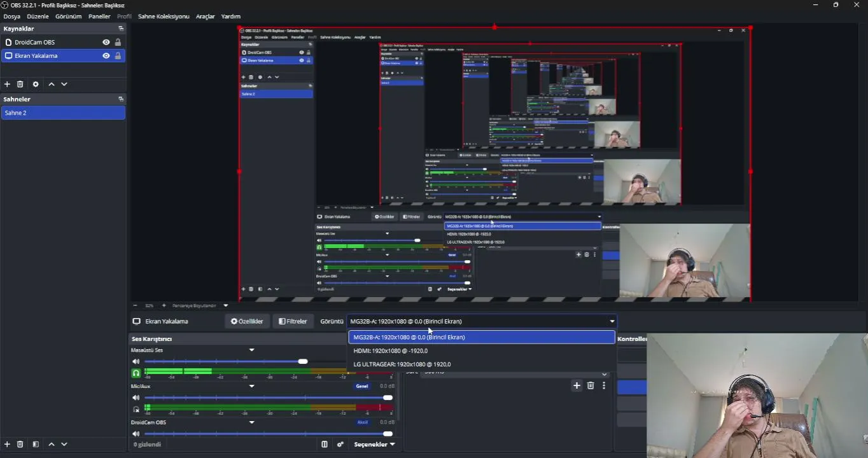The width and height of the screenshot is (868, 458).
Task: Click the '0 gizlendi' hidden items label
Action: 147,444
